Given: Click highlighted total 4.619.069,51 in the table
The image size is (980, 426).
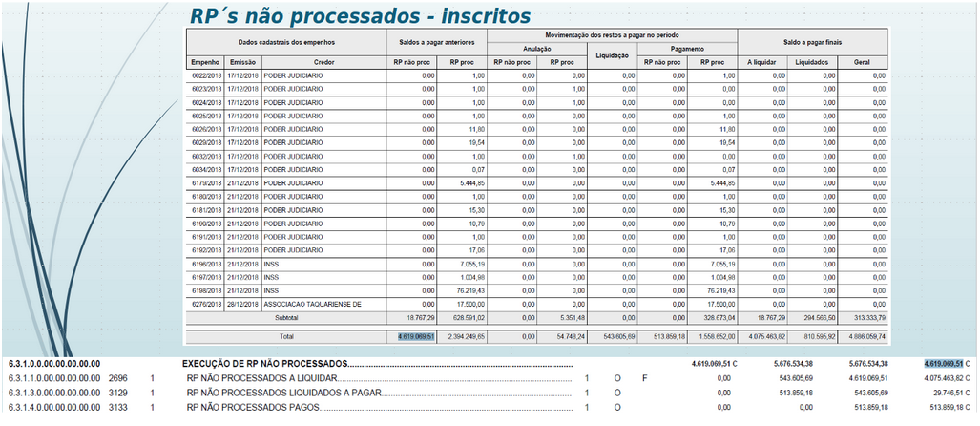Looking at the screenshot, I should [416, 336].
